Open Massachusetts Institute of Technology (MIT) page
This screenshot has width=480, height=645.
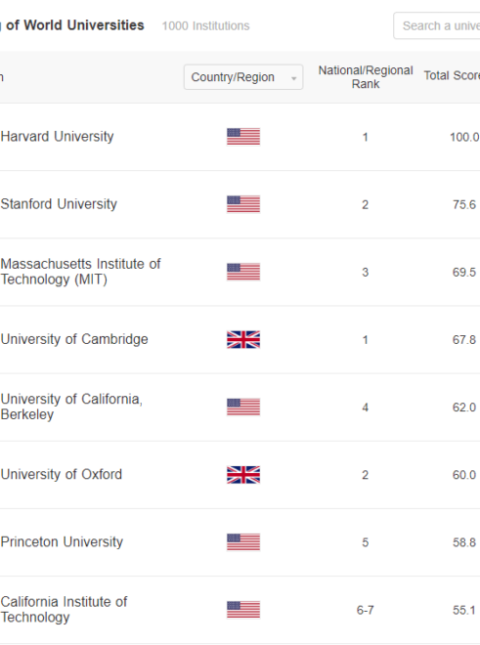[81, 271]
